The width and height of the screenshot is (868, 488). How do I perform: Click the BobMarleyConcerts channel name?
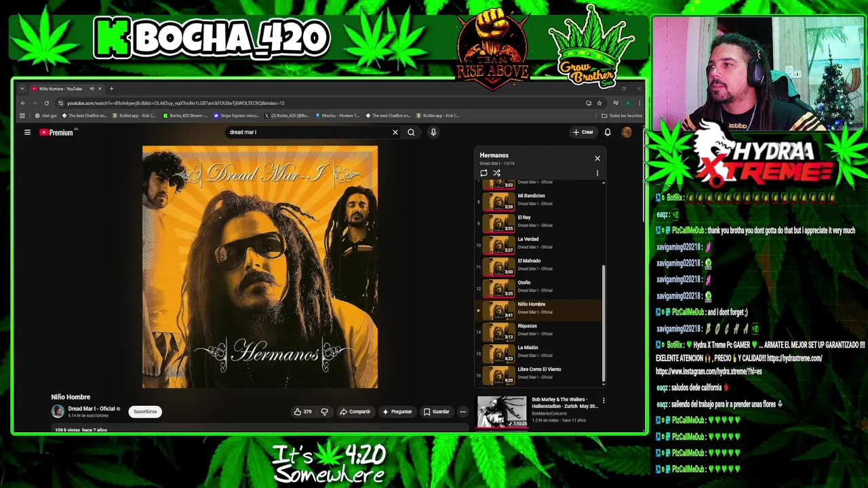550,413
